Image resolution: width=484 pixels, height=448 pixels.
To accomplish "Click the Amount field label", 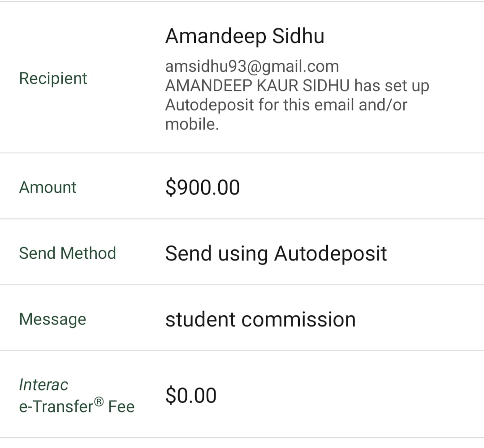I will (48, 187).
